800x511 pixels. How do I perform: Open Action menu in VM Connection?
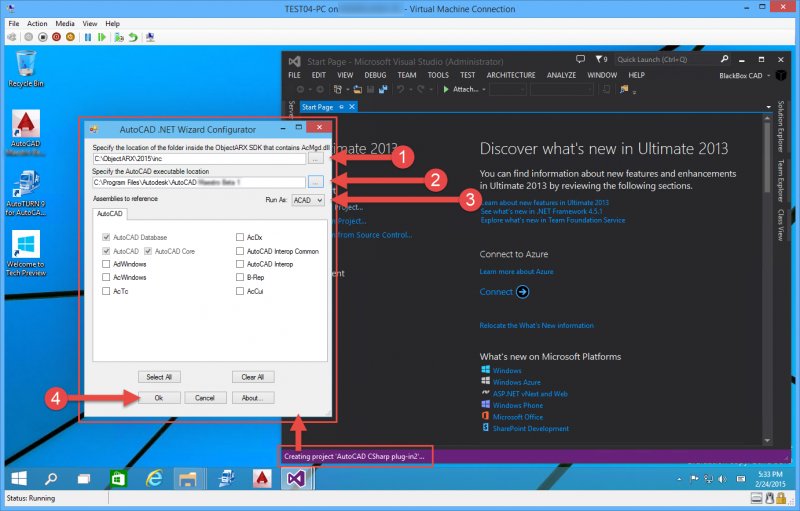(x=37, y=23)
